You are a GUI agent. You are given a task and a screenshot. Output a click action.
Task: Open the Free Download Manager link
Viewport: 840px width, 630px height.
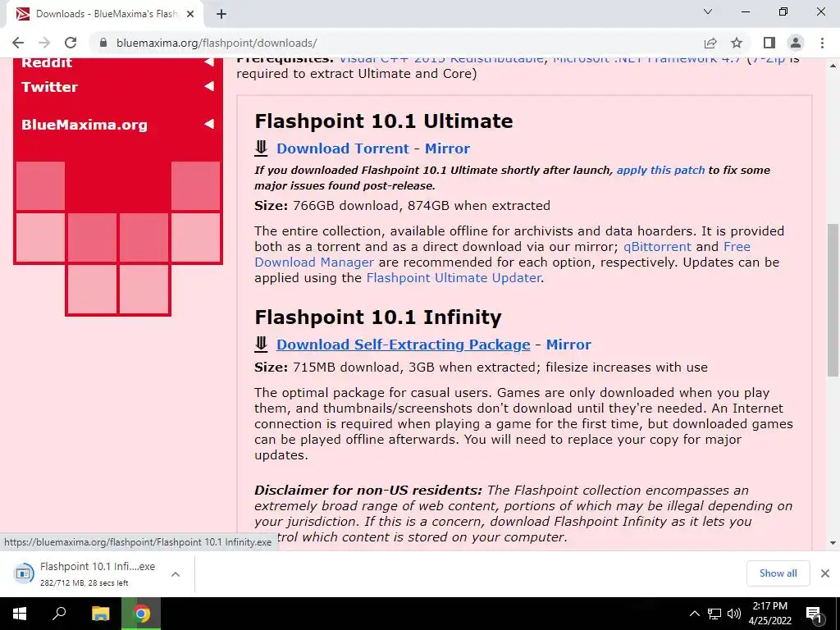[502, 254]
